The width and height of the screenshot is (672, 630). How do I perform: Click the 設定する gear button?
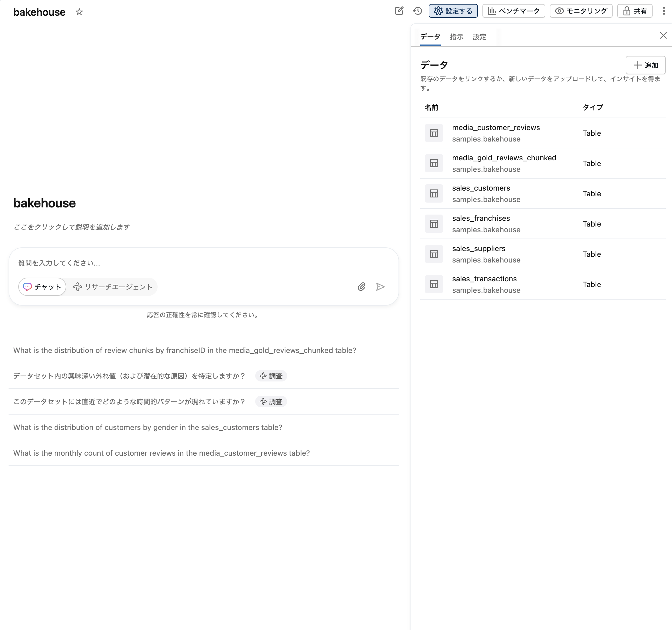tap(453, 11)
